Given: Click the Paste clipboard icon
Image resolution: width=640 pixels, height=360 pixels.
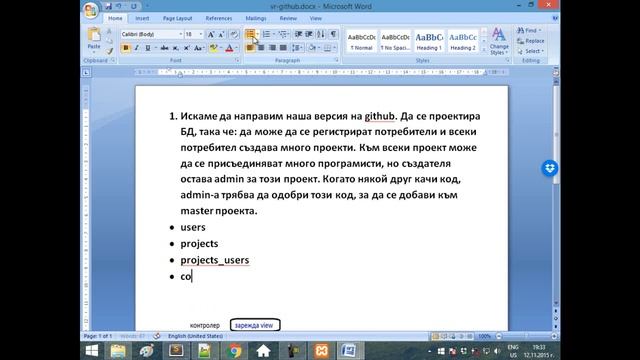Looking at the screenshot, I should (94, 35).
